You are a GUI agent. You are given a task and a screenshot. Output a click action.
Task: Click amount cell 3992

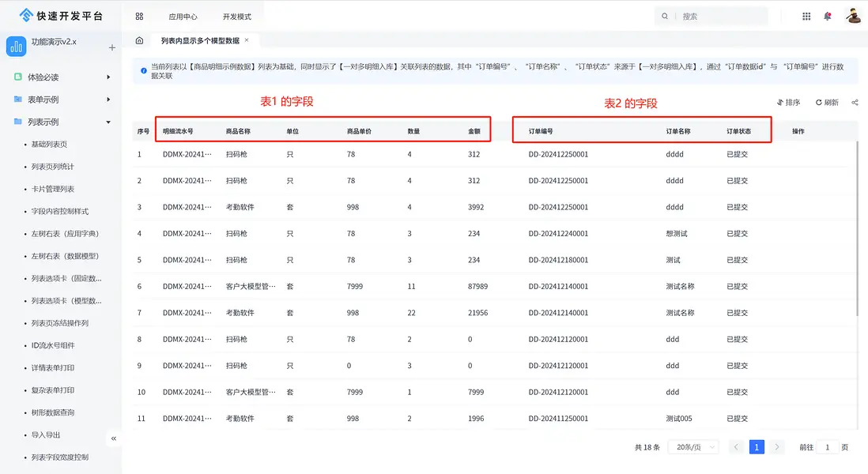476,207
